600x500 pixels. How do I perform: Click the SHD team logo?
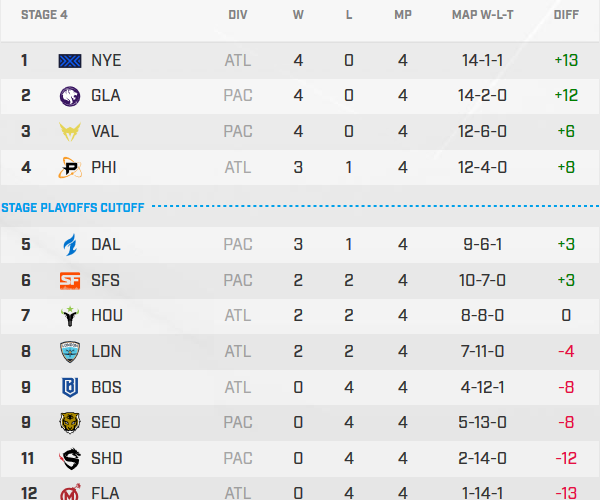71,458
